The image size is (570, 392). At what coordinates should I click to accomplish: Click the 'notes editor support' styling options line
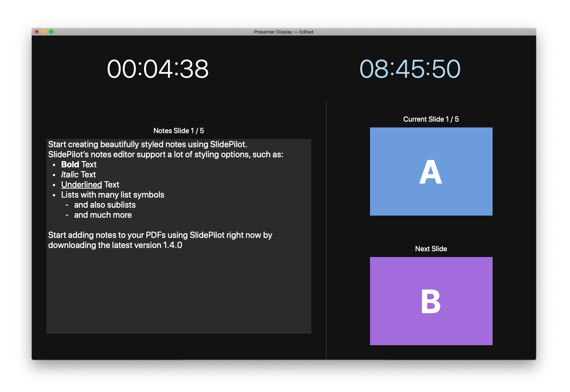[x=166, y=154]
